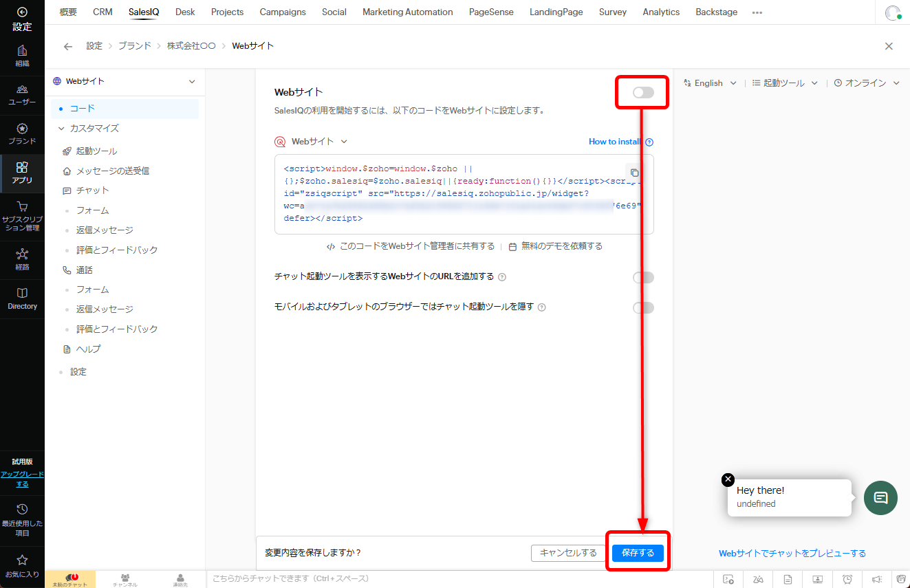
Task: Click Webサイトでチャットをプレビューする link
Action: pyautogui.click(x=792, y=553)
